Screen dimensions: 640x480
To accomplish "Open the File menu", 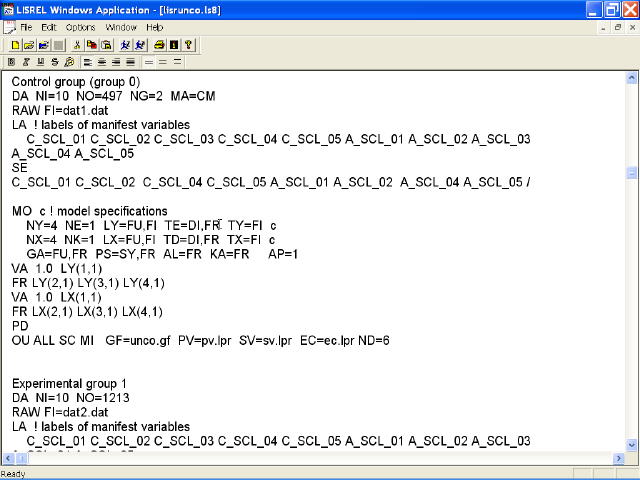I will tap(26, 27).
